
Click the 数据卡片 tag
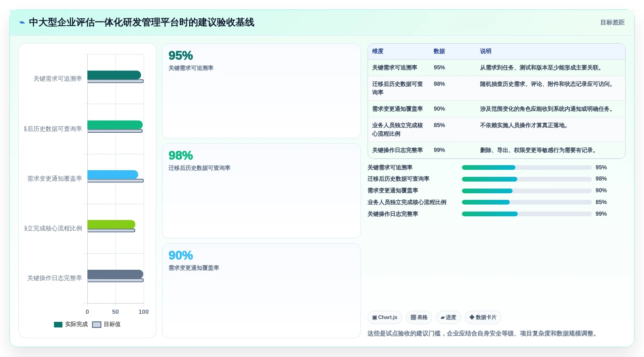click(x=483, y=318)
